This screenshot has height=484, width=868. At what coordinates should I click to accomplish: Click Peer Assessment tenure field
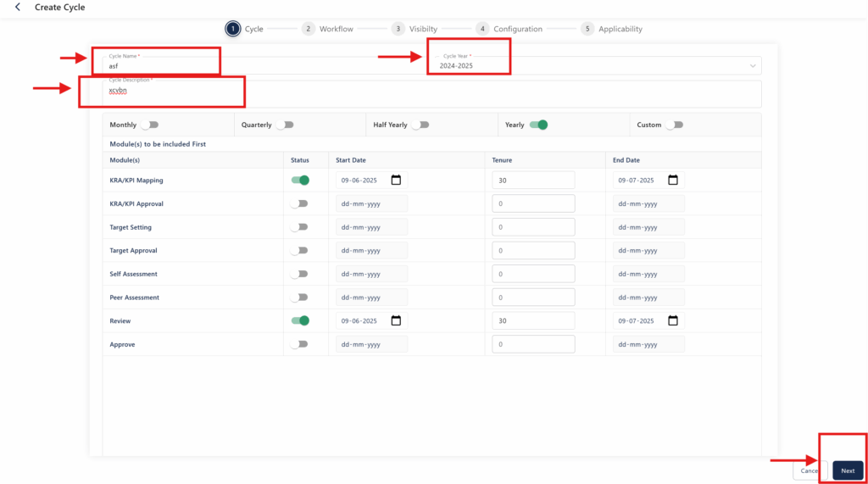(533, 298)
